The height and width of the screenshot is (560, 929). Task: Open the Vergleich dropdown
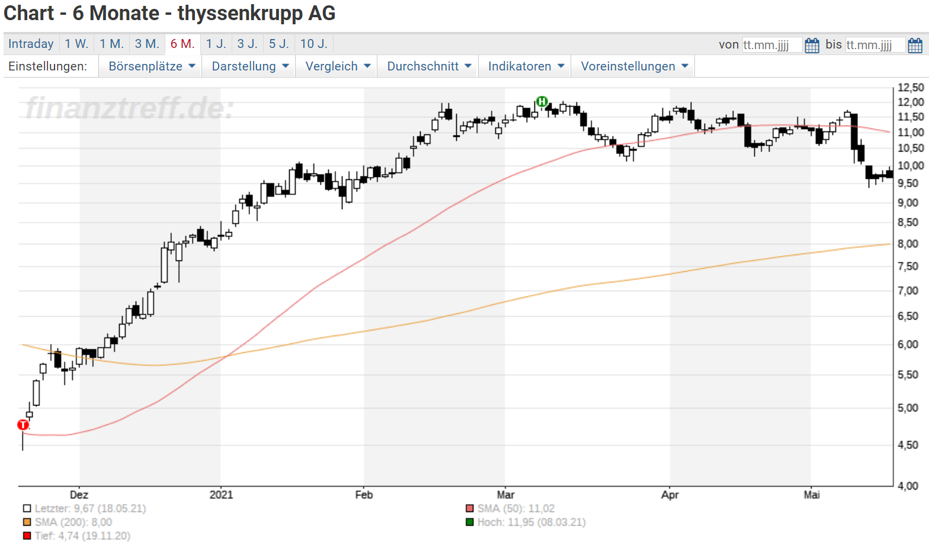tap(338, 66)
